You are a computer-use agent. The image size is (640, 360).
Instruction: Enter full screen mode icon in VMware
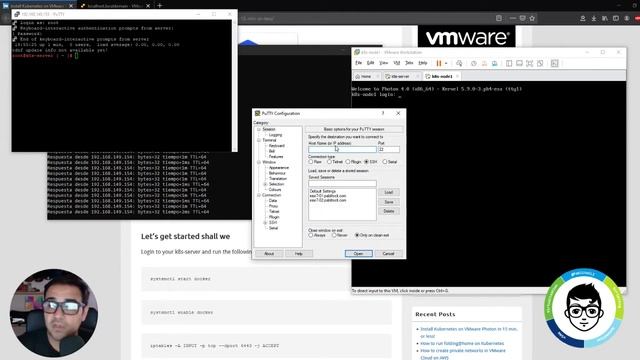pyautogui.click(x=529, y=63)
